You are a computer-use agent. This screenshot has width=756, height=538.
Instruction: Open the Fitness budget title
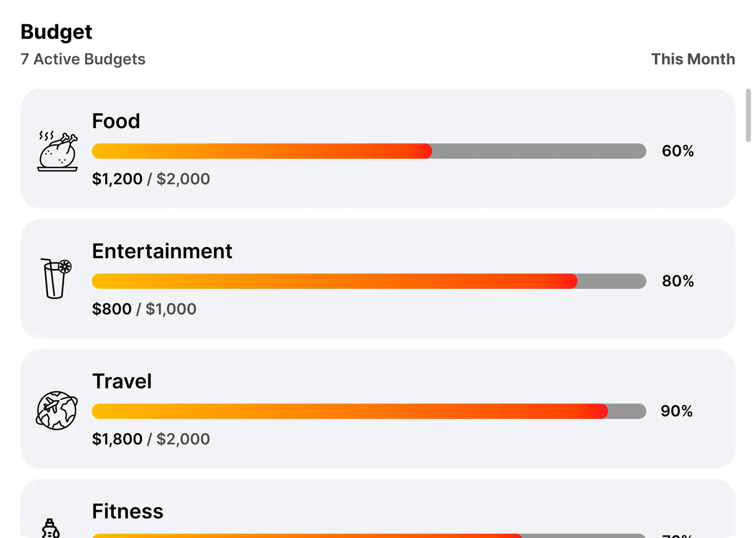point(128,511)
